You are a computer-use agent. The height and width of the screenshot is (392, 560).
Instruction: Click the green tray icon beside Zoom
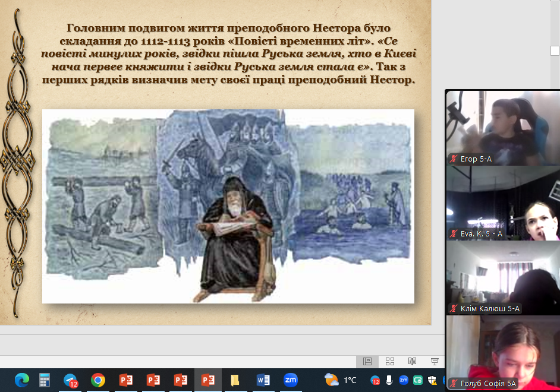(418, 381)
